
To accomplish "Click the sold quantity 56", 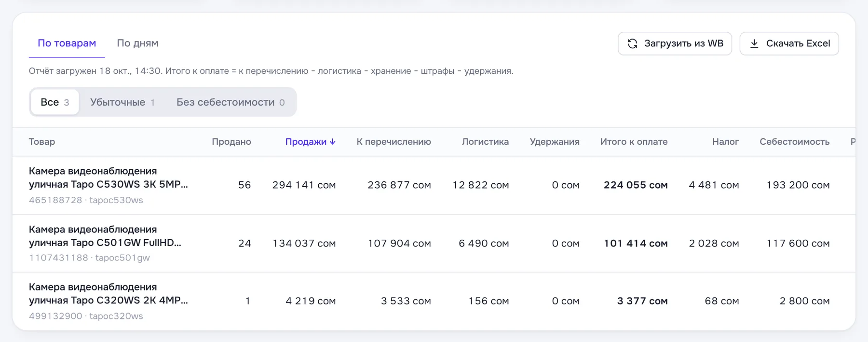I will pos(244,185).
